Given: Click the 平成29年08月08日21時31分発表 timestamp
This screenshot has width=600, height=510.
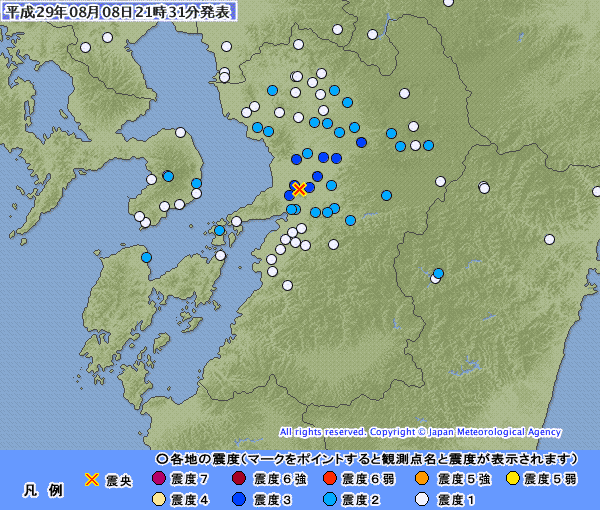Looking at the screenshot, I should click(x=119, y=11).
